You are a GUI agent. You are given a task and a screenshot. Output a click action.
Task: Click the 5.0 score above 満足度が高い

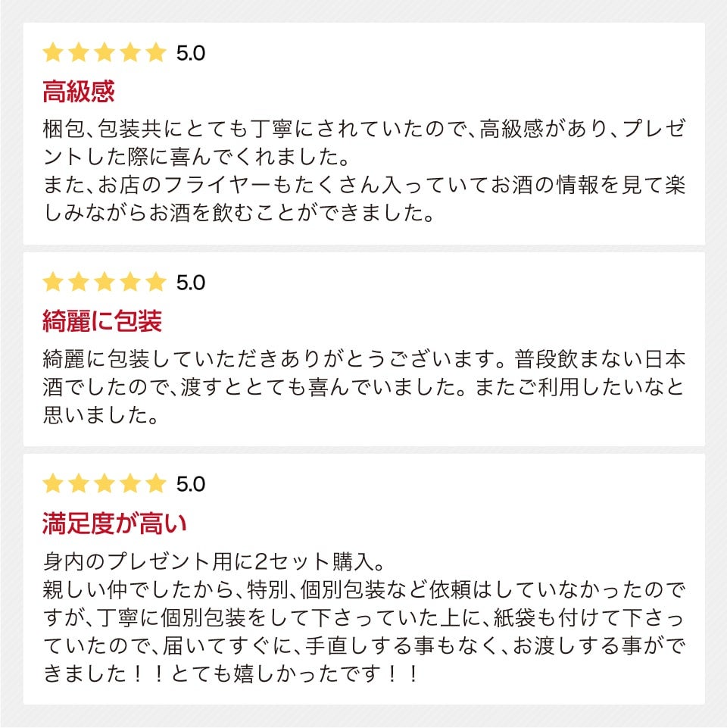tap(190, 483)
